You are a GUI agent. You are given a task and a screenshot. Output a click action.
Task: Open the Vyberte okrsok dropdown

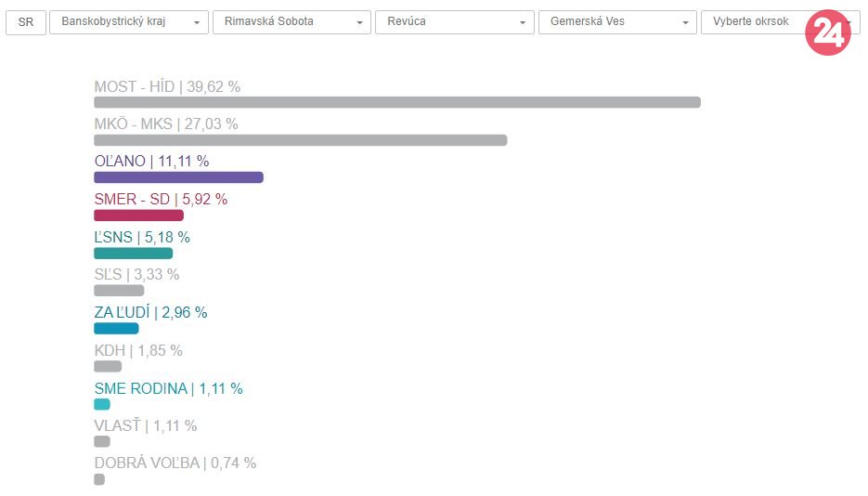[757, 21]
